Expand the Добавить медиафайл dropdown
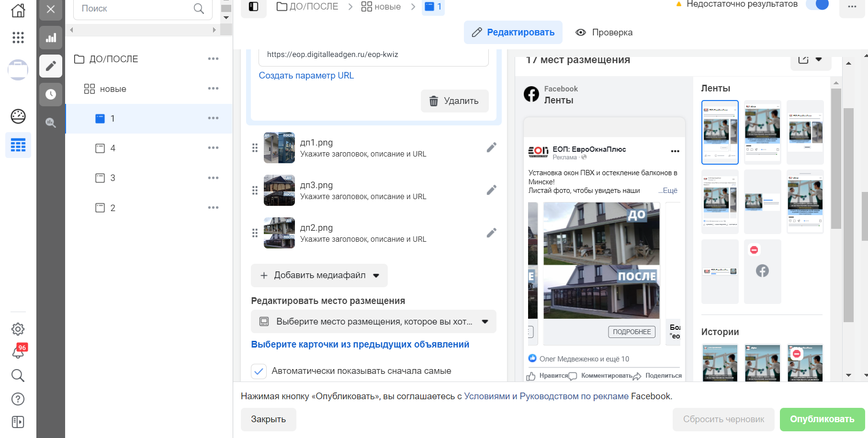This screenshot has height=438, width=868. tap(319, 275)
